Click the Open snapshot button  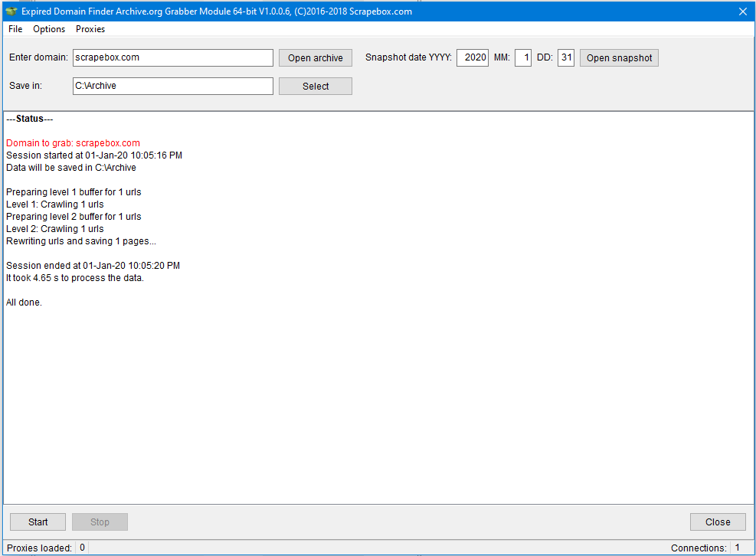pos(619,58)
